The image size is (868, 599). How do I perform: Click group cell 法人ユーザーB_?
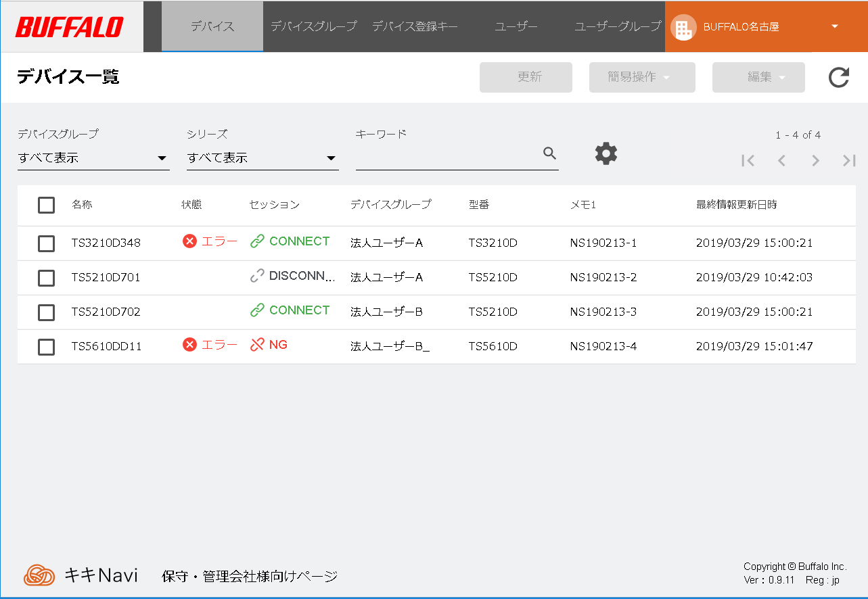coord(390,346)
